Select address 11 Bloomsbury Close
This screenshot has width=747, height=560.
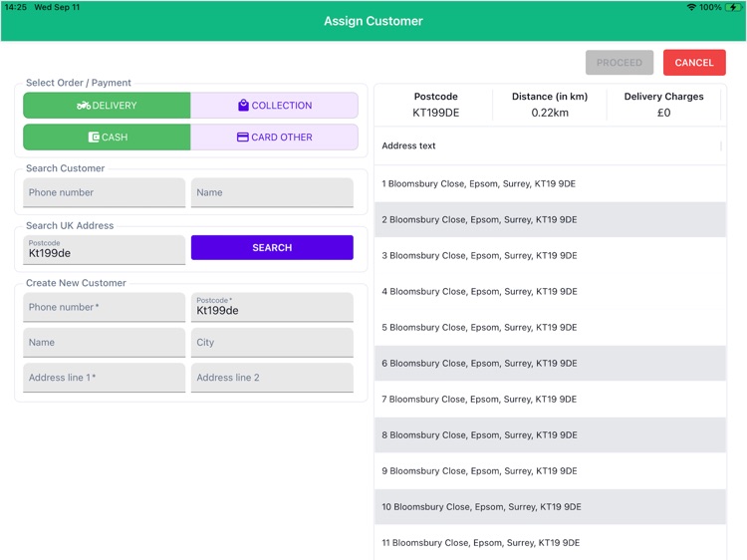[550, 542]
